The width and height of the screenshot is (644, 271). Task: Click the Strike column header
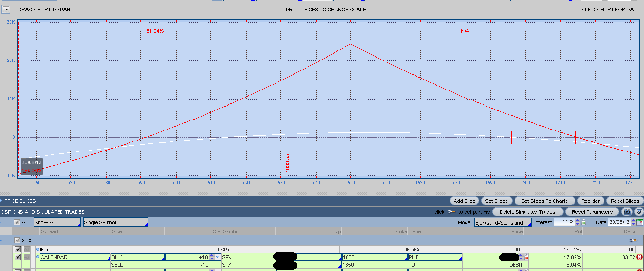tap(375, 231)
